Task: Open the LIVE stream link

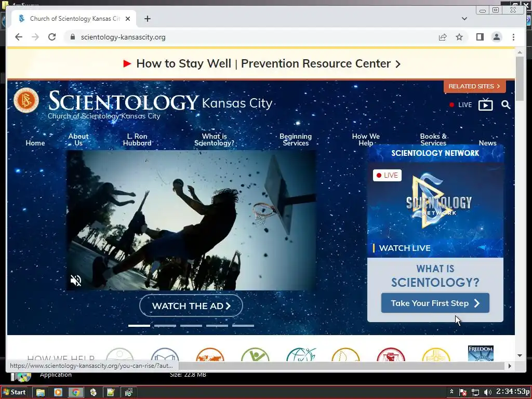Action: tap(460, 105)
